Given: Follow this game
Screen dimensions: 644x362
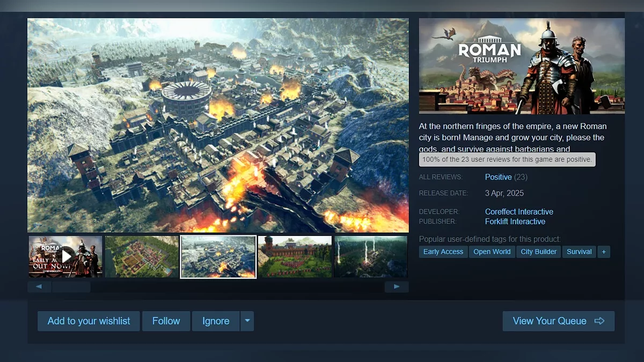Looking at the screenshot, I should pyautogui.click(x=166, y=321).
